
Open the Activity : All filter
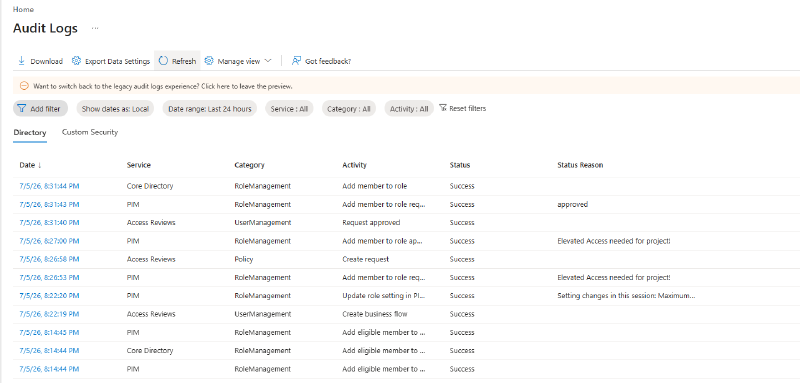(409, 109)
